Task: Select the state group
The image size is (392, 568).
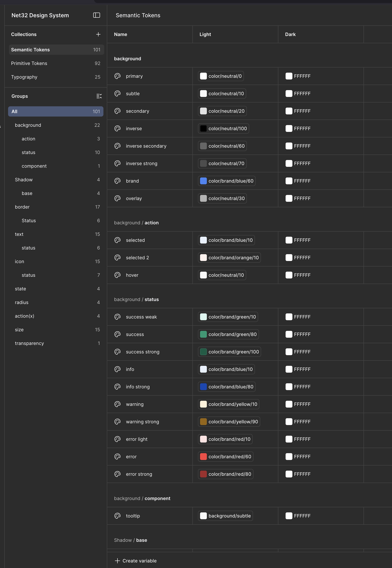Action: tap(56, 289)
